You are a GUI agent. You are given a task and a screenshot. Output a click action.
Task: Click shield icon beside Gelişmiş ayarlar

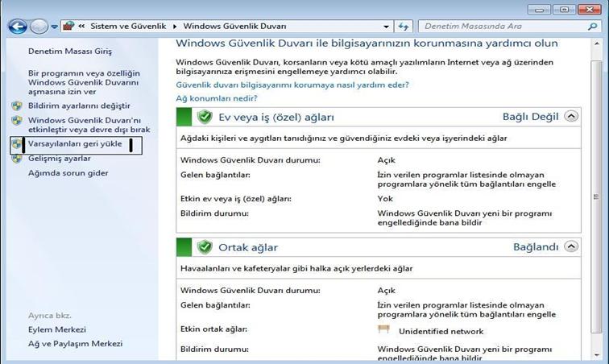17,159
